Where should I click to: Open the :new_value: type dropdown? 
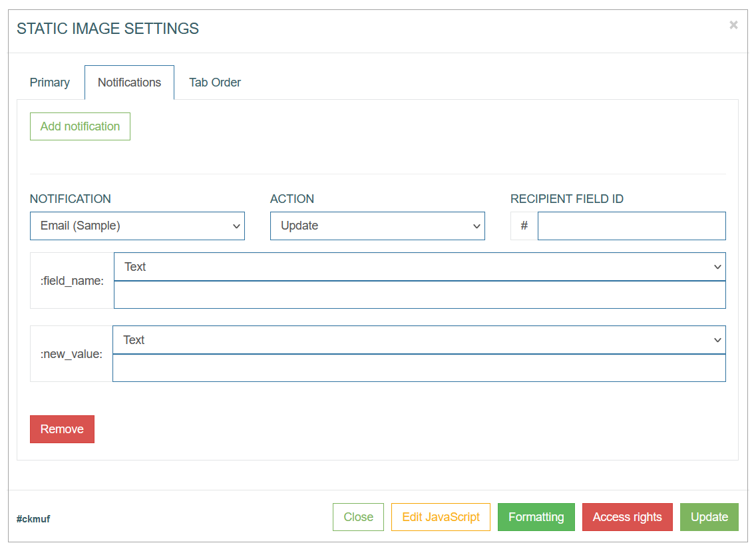[x=419, y=340]
